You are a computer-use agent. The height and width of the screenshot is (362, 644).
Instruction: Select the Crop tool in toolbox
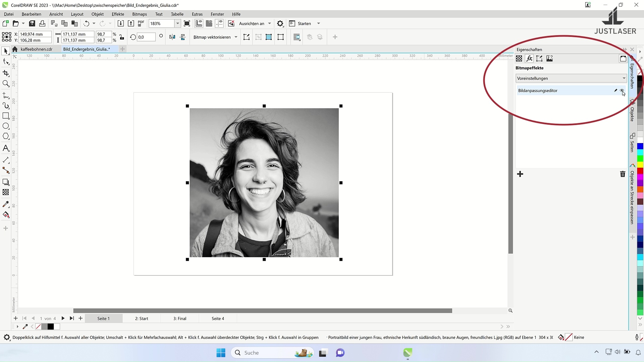tap(6, 73)
